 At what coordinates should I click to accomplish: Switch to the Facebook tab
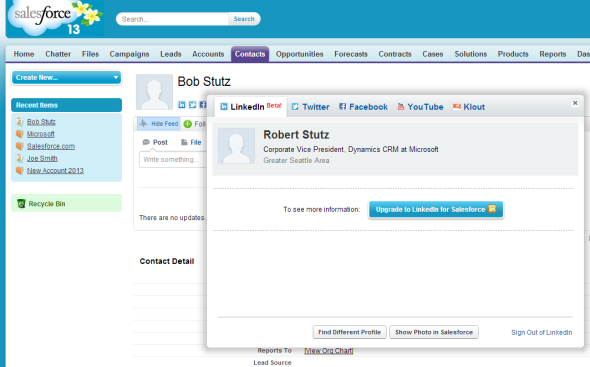pos(363,107)
